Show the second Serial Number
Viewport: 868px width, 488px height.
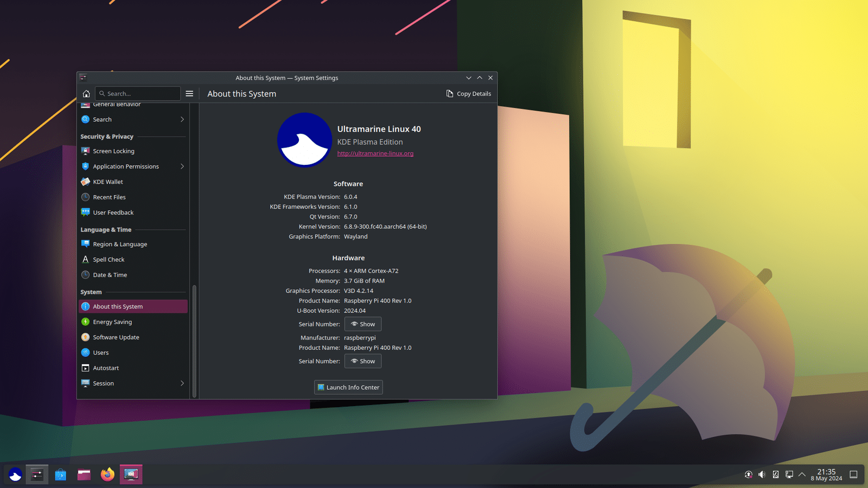[362, 361]
